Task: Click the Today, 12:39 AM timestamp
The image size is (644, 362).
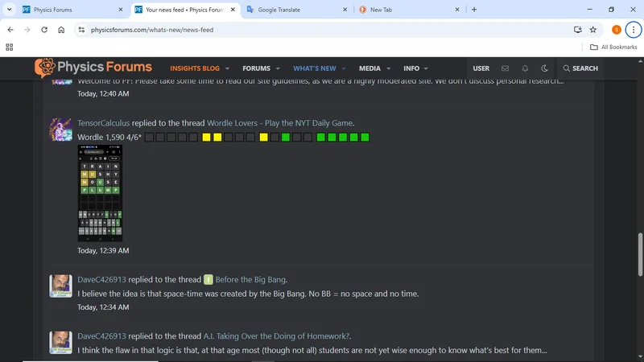Action: tap(103, 250)
